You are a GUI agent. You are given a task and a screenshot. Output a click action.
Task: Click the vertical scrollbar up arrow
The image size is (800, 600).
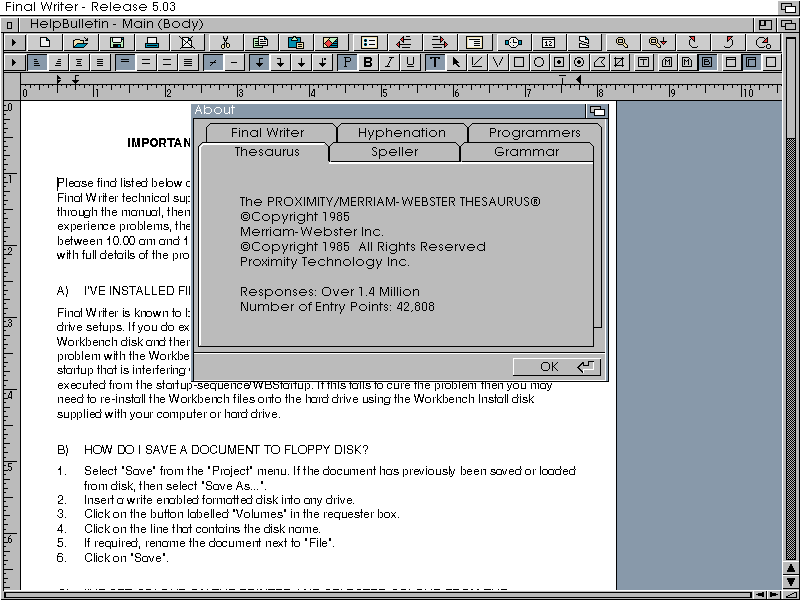(x=791, y=567)
